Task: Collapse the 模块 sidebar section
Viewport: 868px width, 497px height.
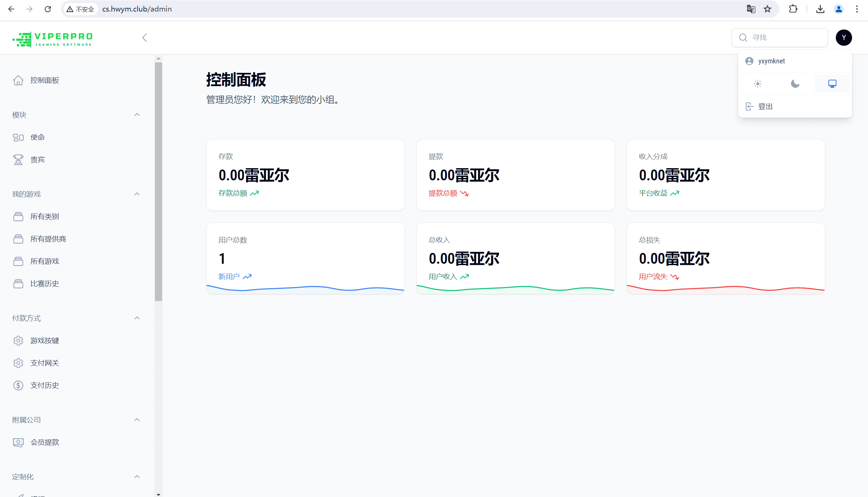Action: (137, 115)
